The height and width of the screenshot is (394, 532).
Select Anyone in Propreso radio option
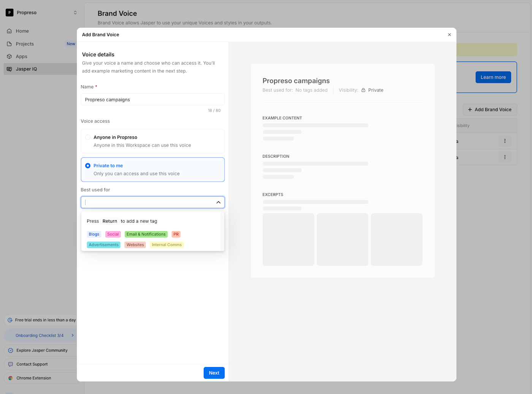pos(88,137)
